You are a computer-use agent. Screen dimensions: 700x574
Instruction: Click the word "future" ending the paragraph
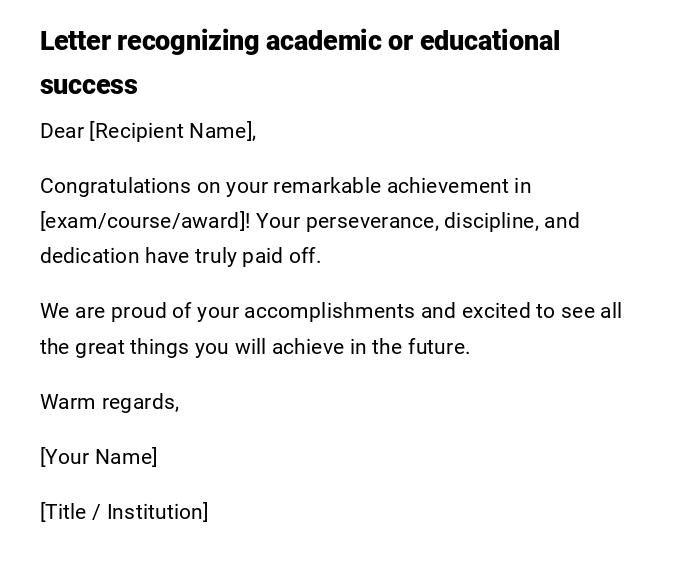tap(438, 347)
